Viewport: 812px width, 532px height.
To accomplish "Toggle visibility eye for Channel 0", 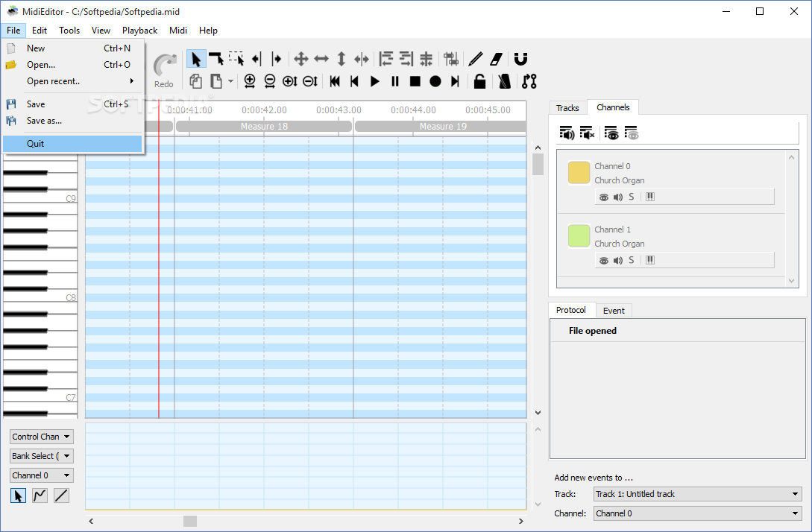I will (x=604, y=197).
